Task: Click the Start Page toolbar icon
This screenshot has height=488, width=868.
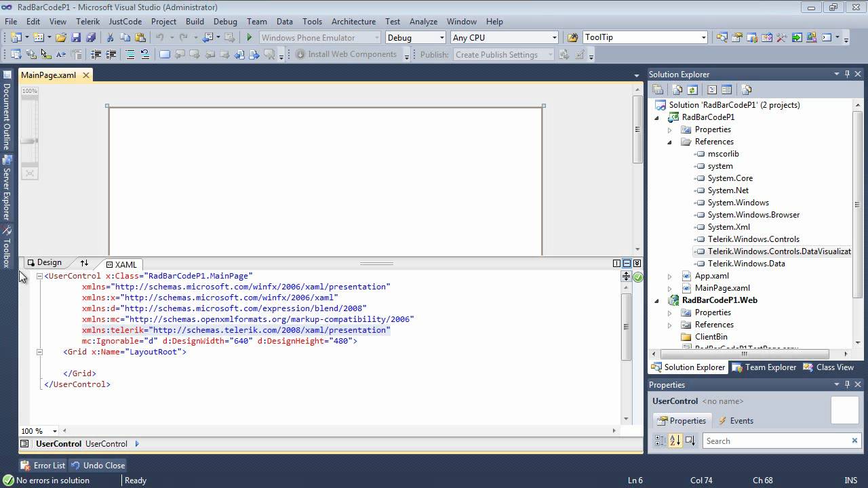Action: click(797, 37)
